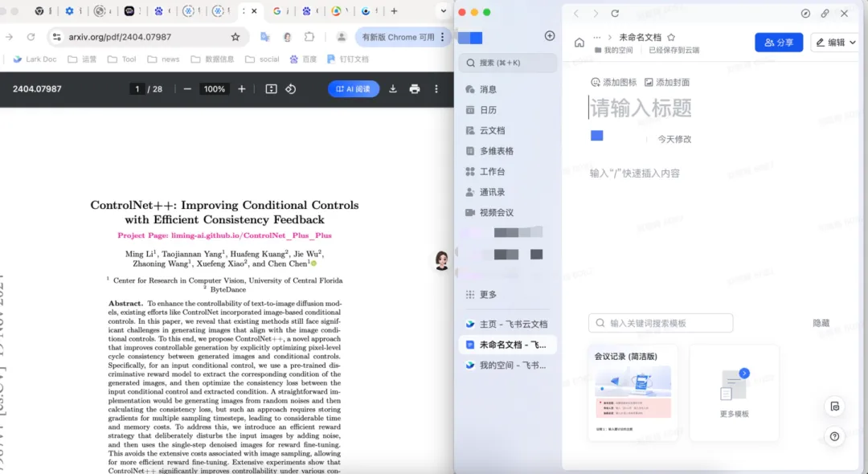Copy document link with the link icon
The width and height of the screenshot is (868, 474).
(825, 14)
